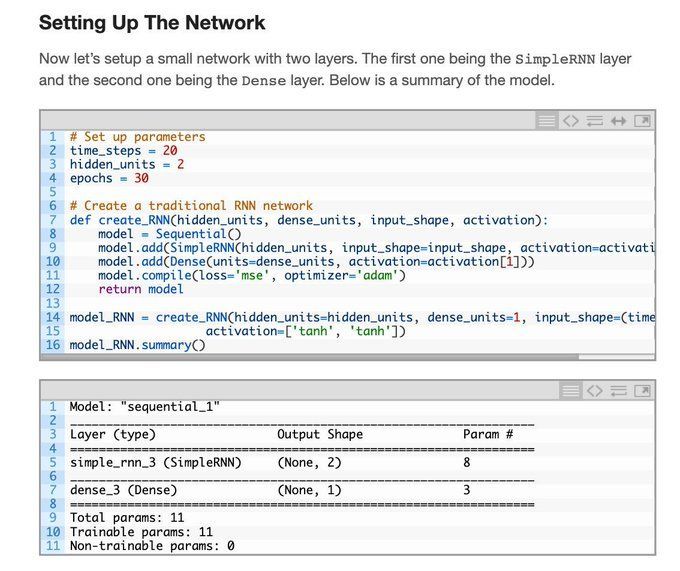
Task: Click the 'model.add(SimpleRNN(...' line
Action: (x=376, y=248)
